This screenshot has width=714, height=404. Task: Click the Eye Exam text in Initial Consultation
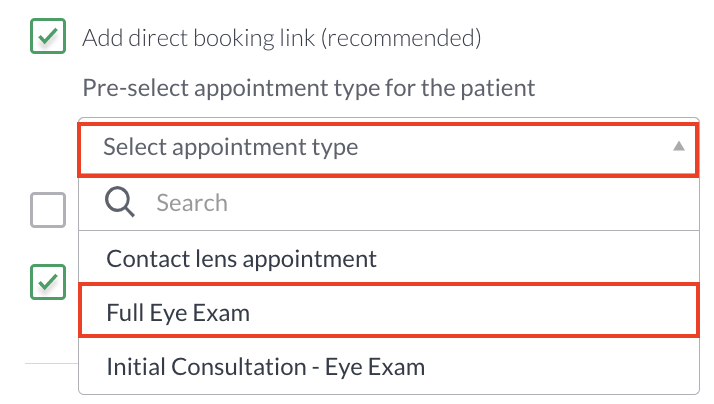375,367
